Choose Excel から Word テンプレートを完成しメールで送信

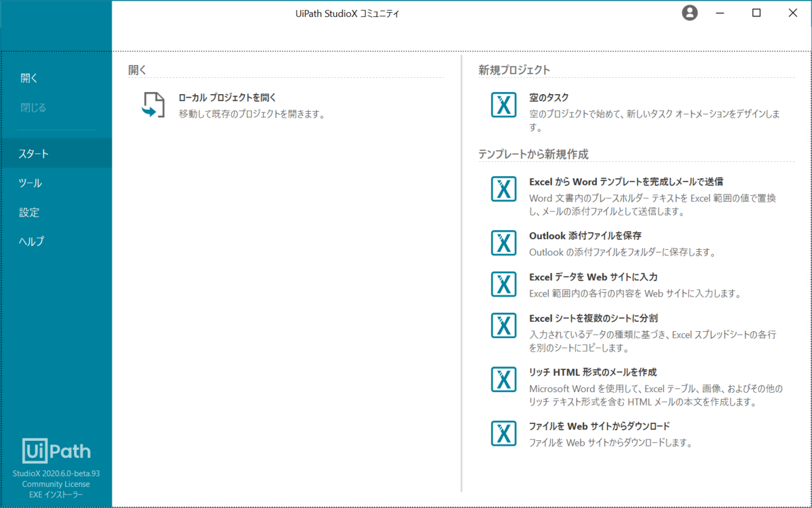(626, 182)
